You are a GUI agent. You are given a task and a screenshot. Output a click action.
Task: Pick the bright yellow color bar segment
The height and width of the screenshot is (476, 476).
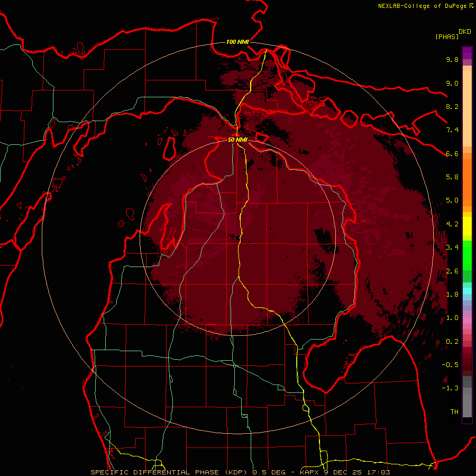pos(467,226)
